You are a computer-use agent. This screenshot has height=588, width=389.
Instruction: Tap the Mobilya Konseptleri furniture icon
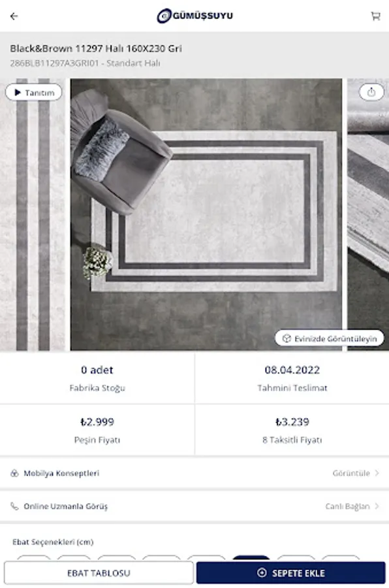[x=14, y=473]
